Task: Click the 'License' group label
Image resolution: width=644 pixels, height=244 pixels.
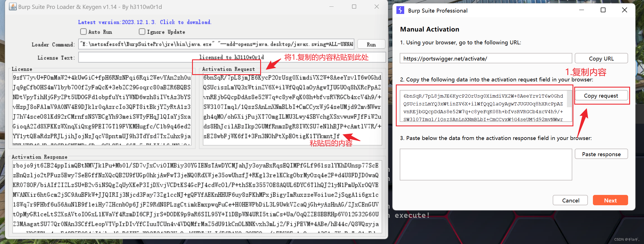Action: [22, 69]
